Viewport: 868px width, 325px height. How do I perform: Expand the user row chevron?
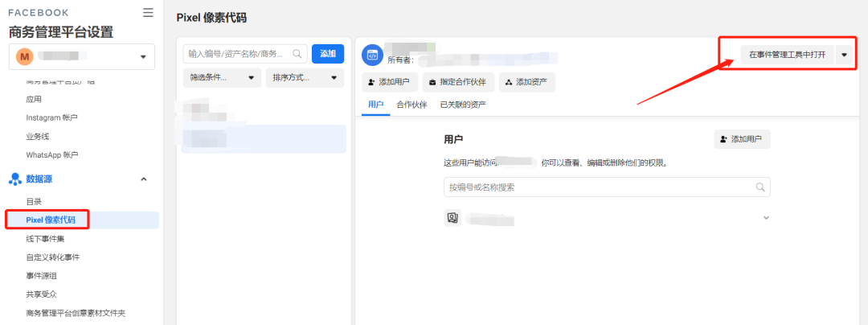coord(766,217)
